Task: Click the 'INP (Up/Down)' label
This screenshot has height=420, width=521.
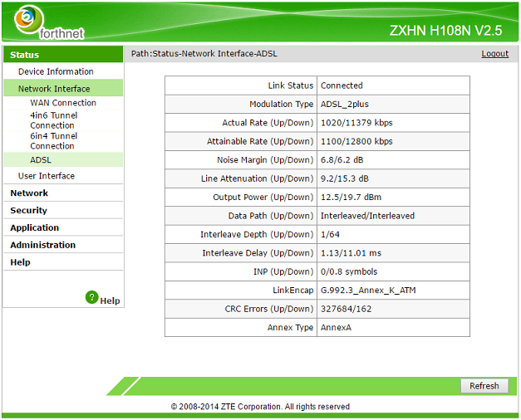Action: pyautogui.click(x=283, y=271)
